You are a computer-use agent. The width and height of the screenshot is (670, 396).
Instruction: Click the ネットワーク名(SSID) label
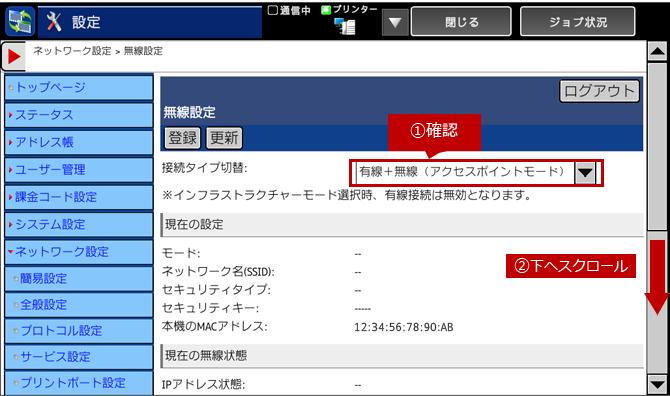point(218,271)
